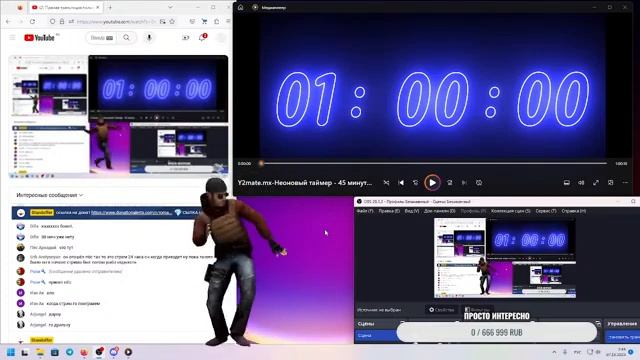Skip forward a few seconds in media player

coord(449,183)
